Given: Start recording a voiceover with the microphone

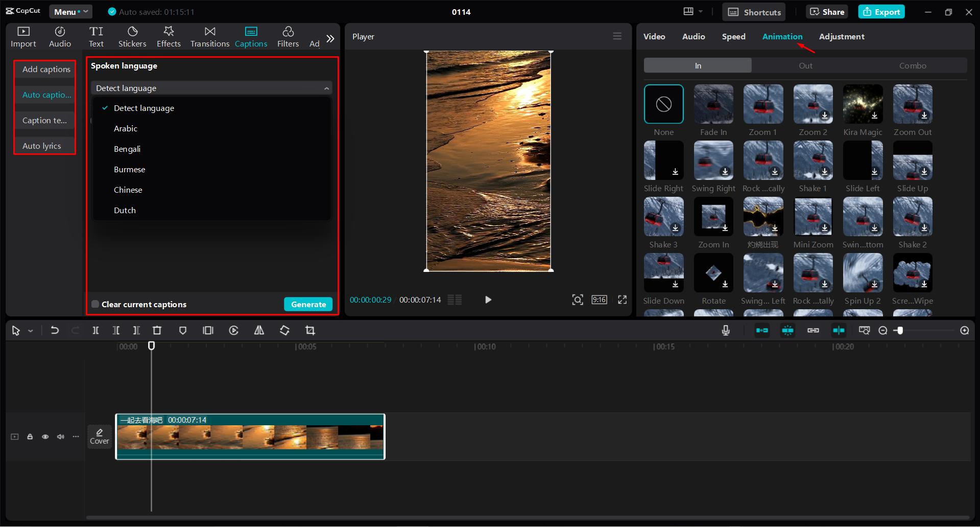Looking at the screenshot, I should [x=726, y=330].
